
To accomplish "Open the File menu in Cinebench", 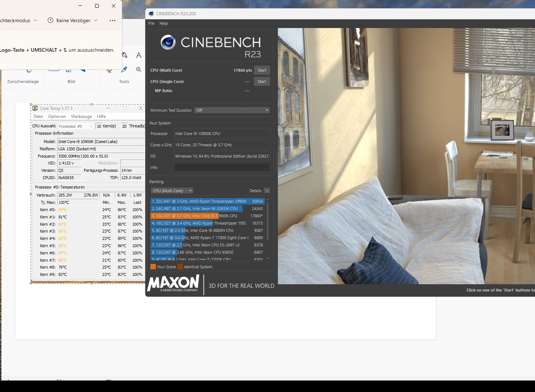I will (x=151, y=23).
